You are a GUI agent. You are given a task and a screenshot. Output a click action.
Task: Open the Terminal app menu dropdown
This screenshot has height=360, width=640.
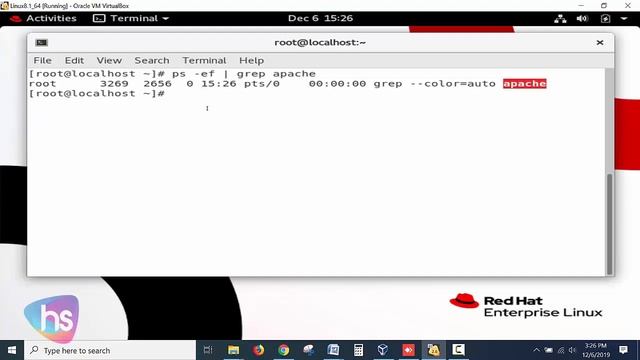click(131, 18)
